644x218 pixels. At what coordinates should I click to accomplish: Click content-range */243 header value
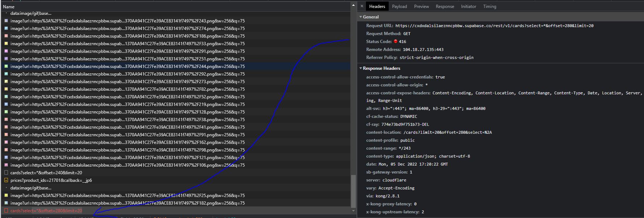[x=405, y=148]
